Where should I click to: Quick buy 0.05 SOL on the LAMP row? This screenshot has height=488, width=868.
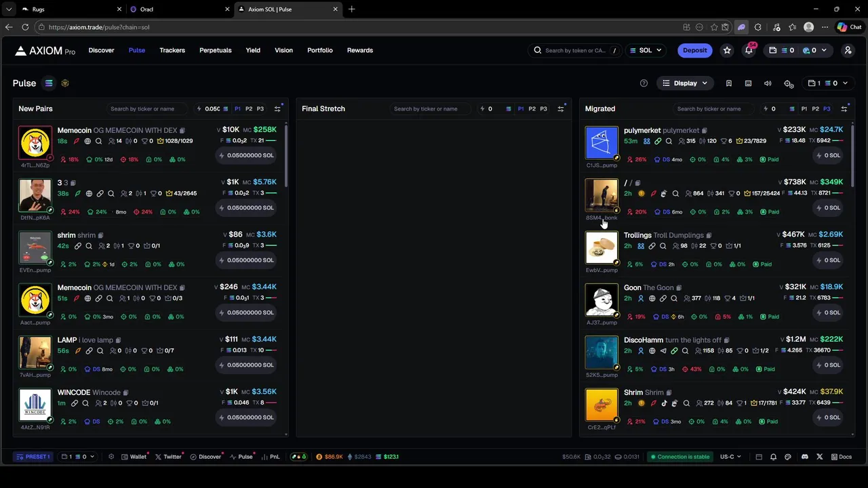pos(246,365)
